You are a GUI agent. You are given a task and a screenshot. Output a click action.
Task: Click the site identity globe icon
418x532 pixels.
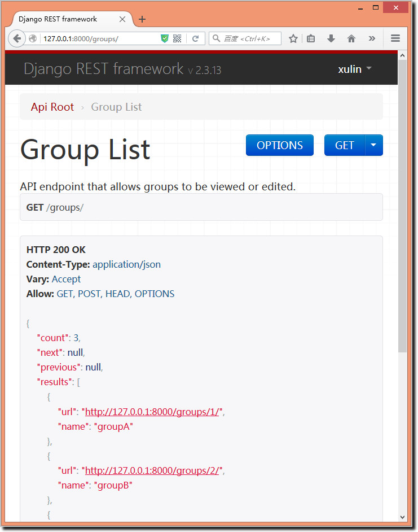(33, 38)
